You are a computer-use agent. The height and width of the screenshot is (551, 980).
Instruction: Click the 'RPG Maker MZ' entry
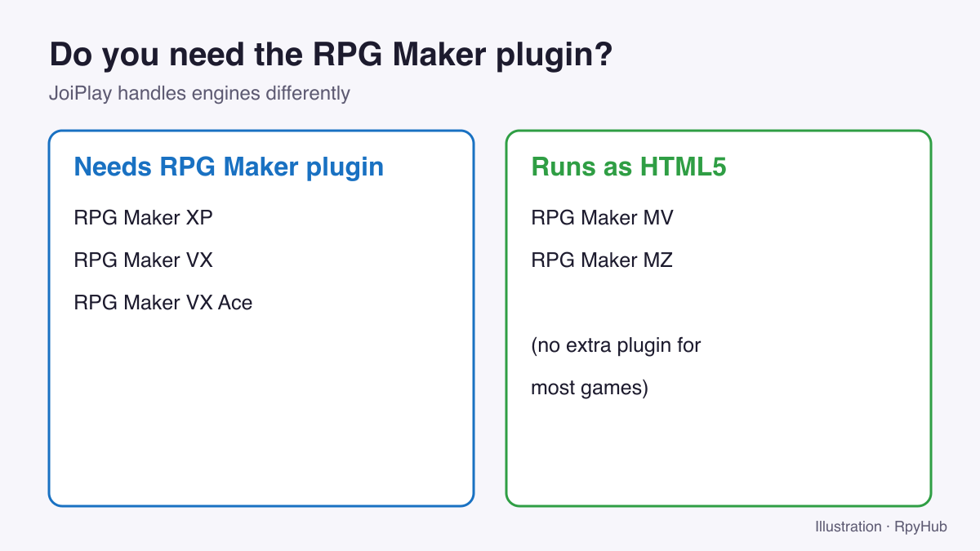[x=602, y=260]
